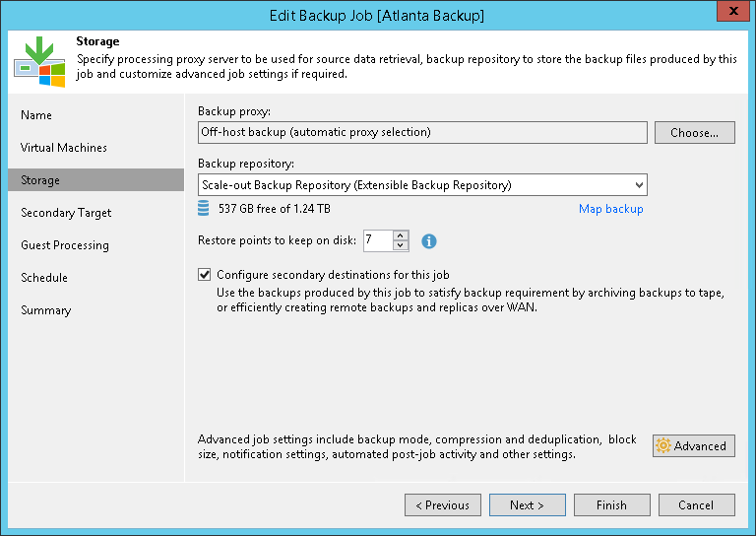Screen dimensions: 756x536
Task: Switch to Virtual Machines step
Action: click(x=64, y=148)
